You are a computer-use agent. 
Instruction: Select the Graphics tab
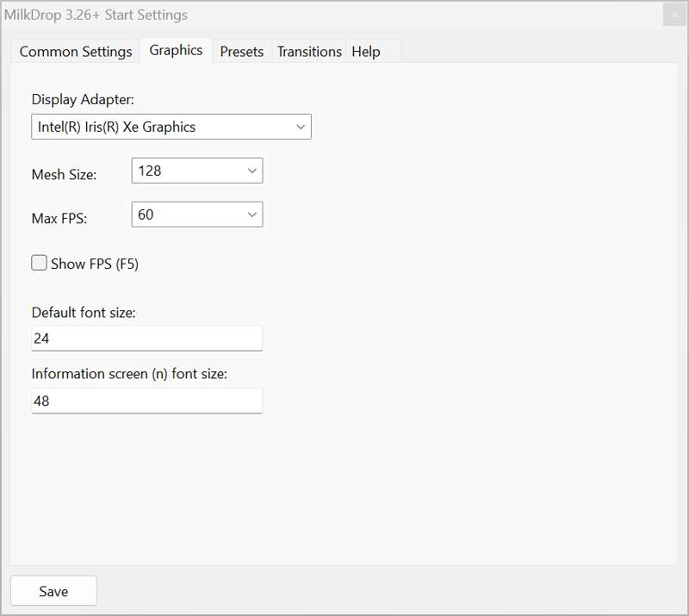tap(177, 50)
